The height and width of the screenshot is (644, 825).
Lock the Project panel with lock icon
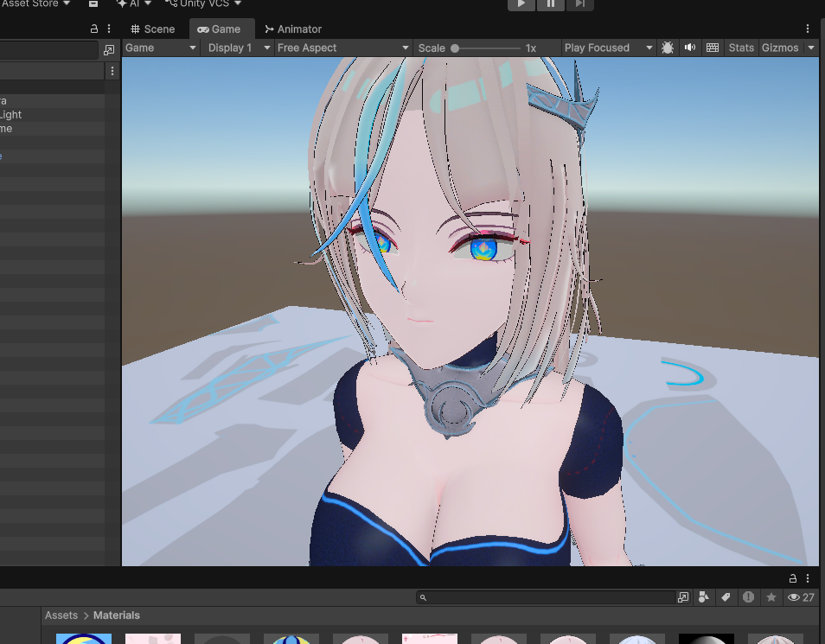tap(793, 579)
